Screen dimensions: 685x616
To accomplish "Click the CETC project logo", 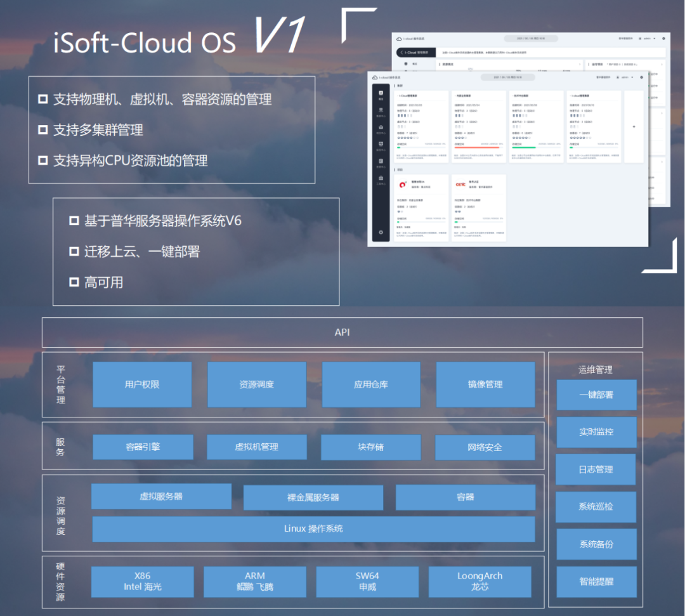I will pyautogui.click(x=460, y=185).
